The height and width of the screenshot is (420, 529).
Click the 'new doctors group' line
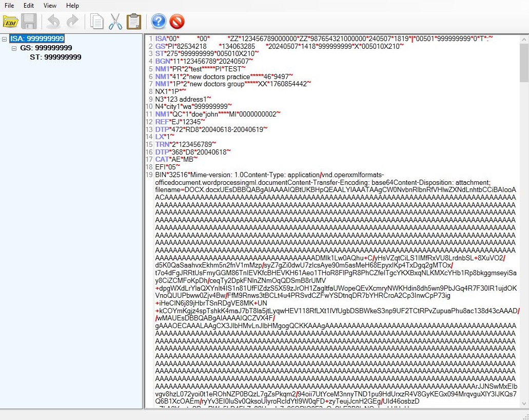click(233, 84)
